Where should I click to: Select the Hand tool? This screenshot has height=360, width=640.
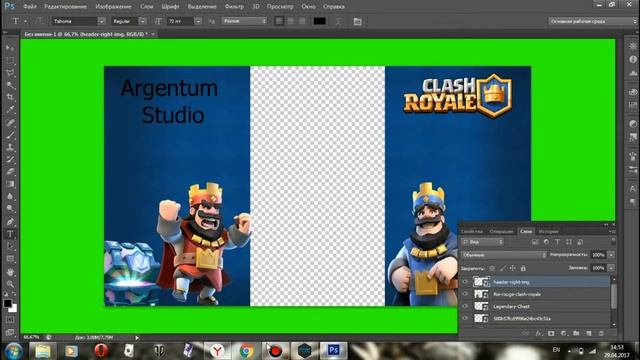[x=10, y=272]
